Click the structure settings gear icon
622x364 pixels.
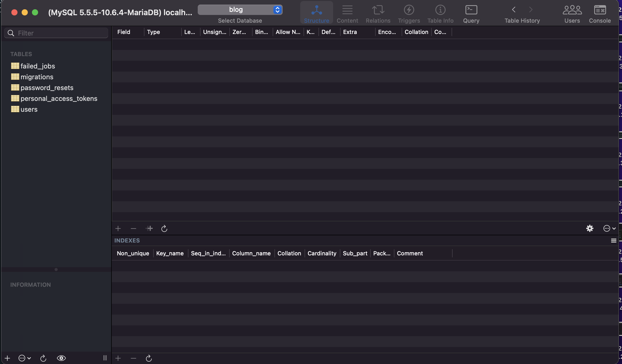[x=590, y=228]
